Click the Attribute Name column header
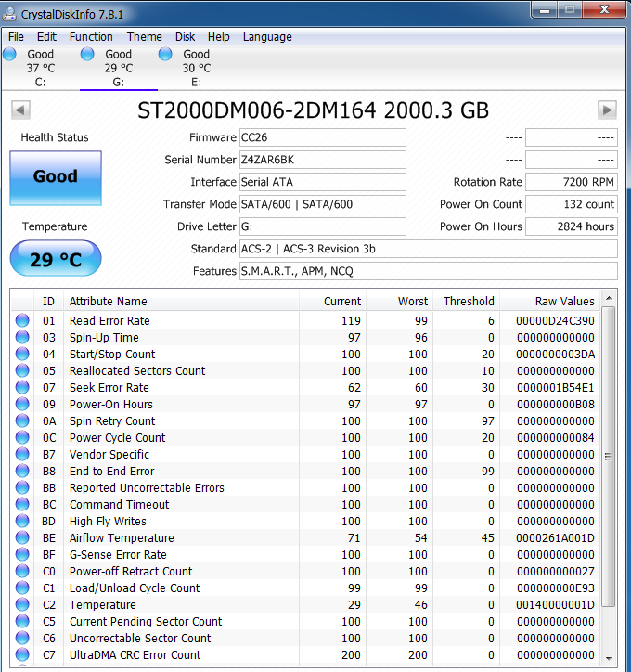 tap(181, 302)
